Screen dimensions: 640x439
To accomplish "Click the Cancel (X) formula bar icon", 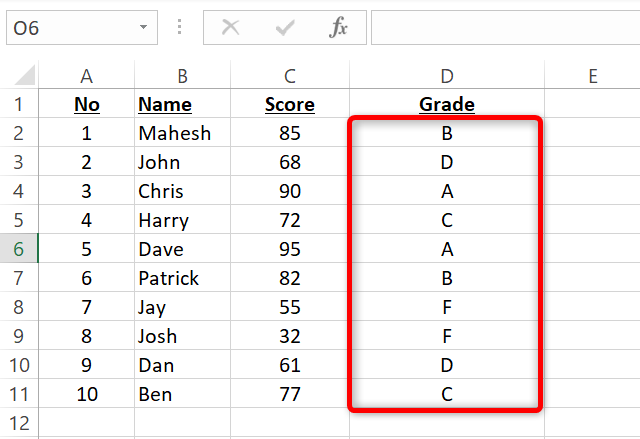I will point(231,28).
